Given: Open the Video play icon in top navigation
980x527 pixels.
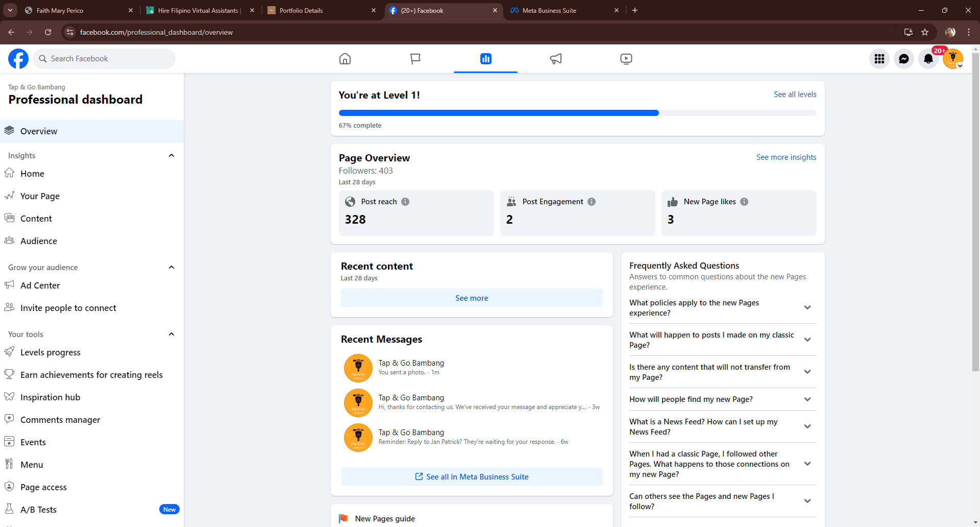Looking at the screenshot, I should tap(626, 59).
